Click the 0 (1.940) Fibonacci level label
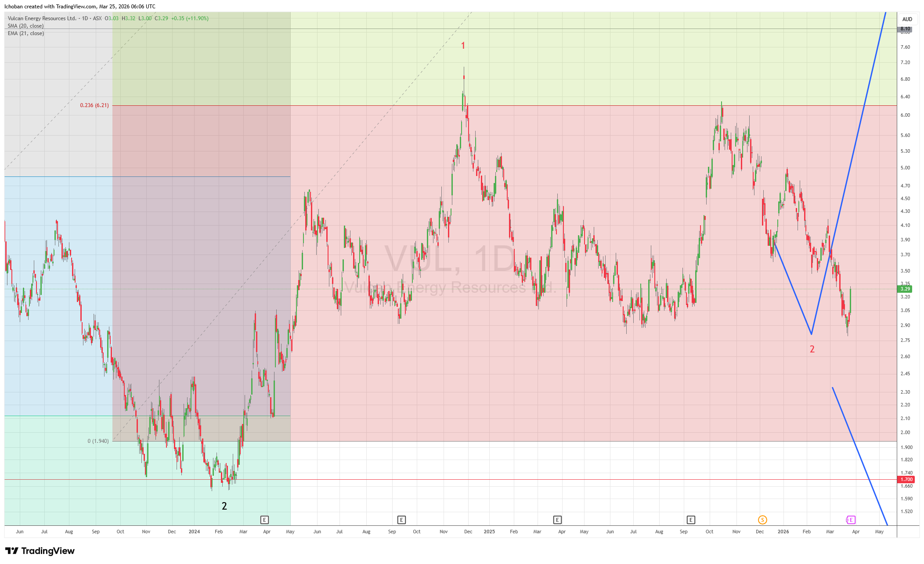 pyautogui.click(x=98, y=441)
